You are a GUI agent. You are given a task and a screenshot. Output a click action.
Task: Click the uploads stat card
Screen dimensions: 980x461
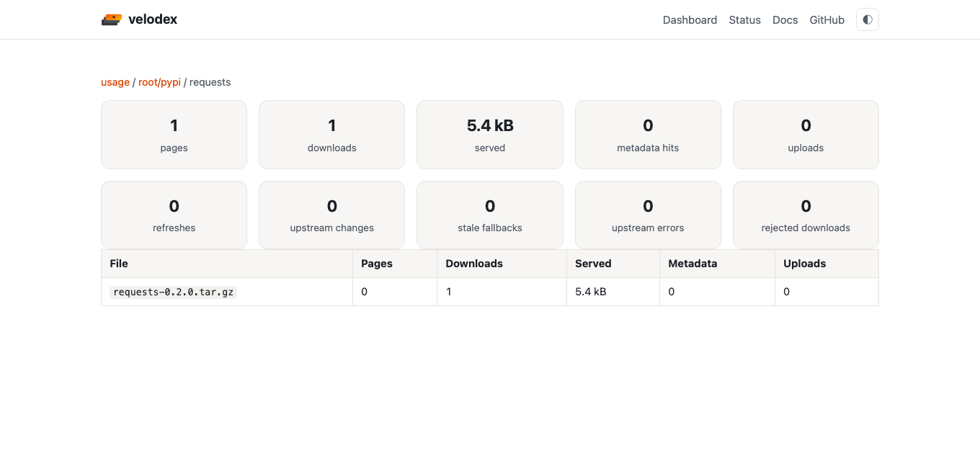[806, 135]
